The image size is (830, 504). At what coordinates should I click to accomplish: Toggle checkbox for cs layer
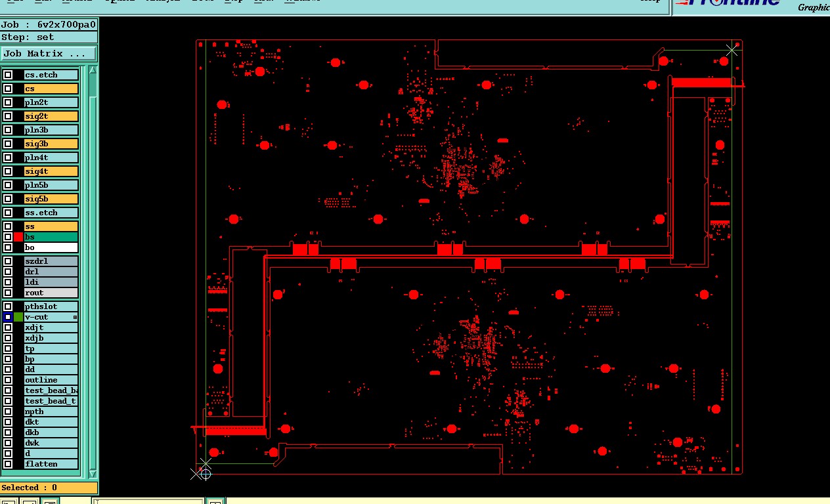tap(8, 89)
